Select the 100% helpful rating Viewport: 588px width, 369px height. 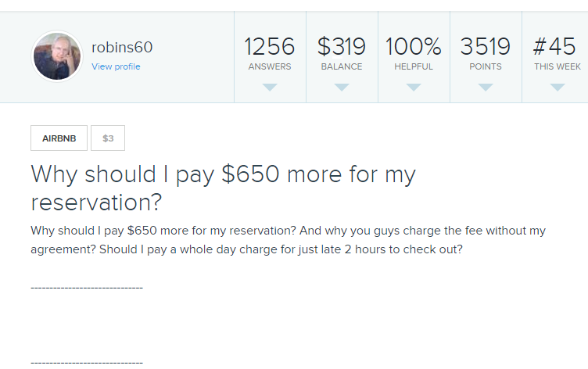click(x=414, y=47)
